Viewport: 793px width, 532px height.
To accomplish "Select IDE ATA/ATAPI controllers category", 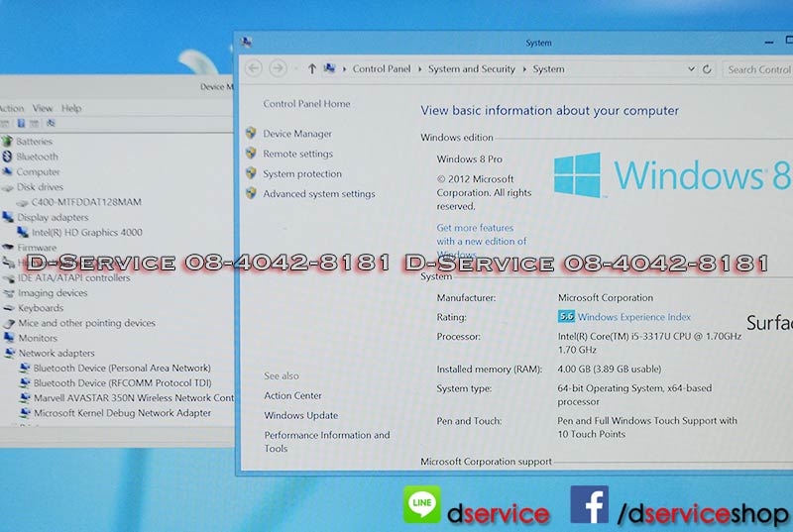I will tap(73, 277).
